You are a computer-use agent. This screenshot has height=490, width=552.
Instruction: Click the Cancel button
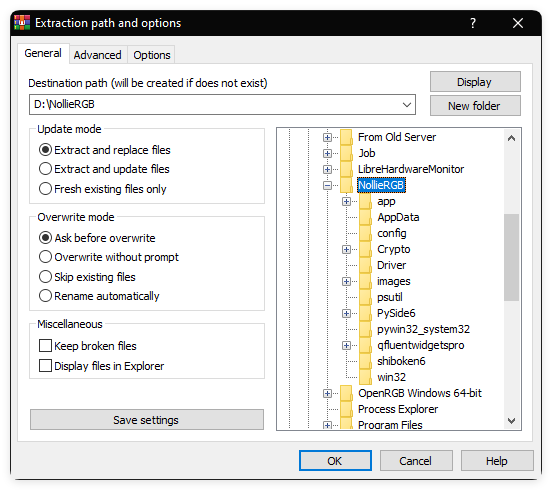416,461
